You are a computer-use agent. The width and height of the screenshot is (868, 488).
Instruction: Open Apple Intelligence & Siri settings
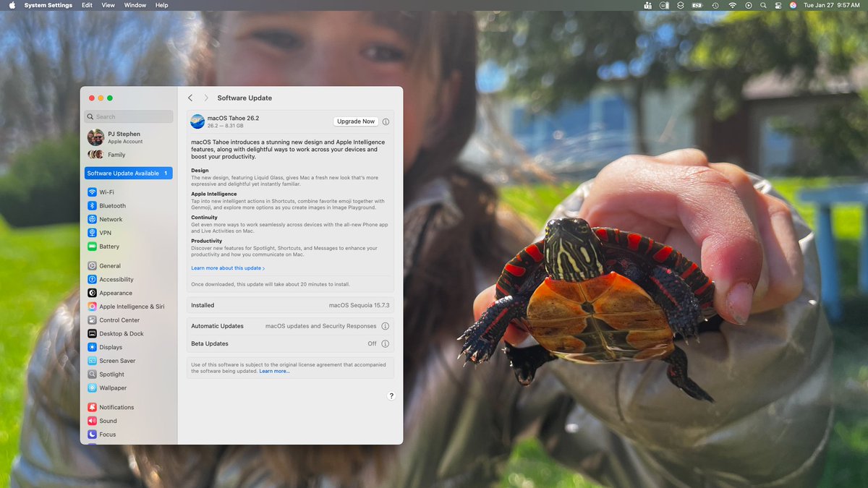(129, 307)
